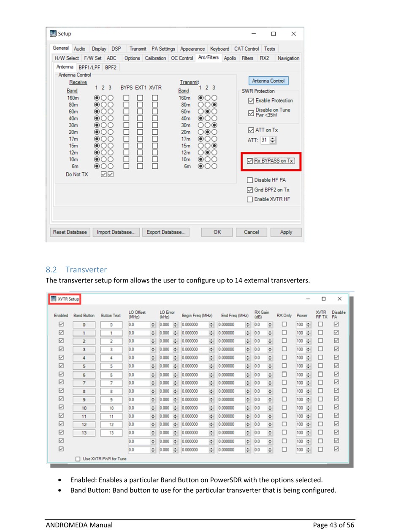The image size is (401, 532).
Task: Enable the Disable HF PA checkbox
Action: (x=250, y=180)
